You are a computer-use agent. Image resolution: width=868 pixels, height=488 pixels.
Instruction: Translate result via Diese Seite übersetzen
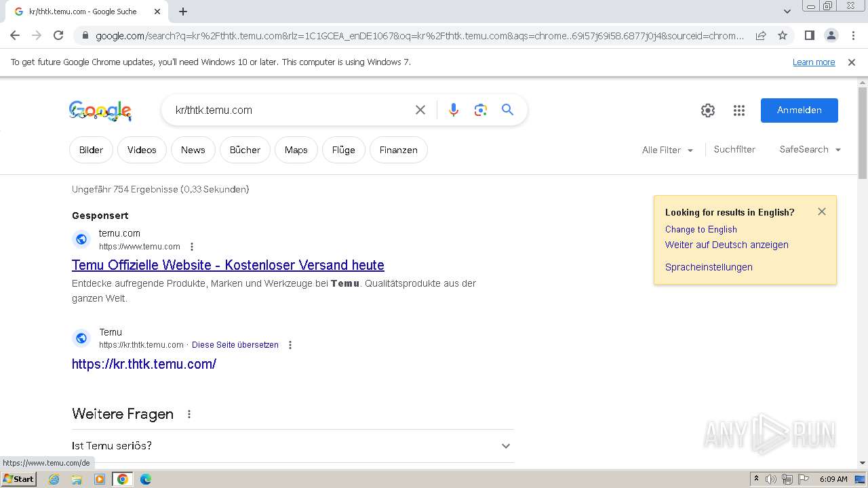coord(235,345)
